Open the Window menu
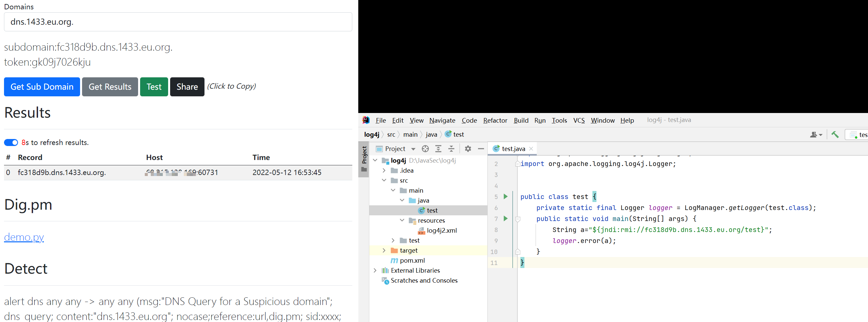 point(602,120)
